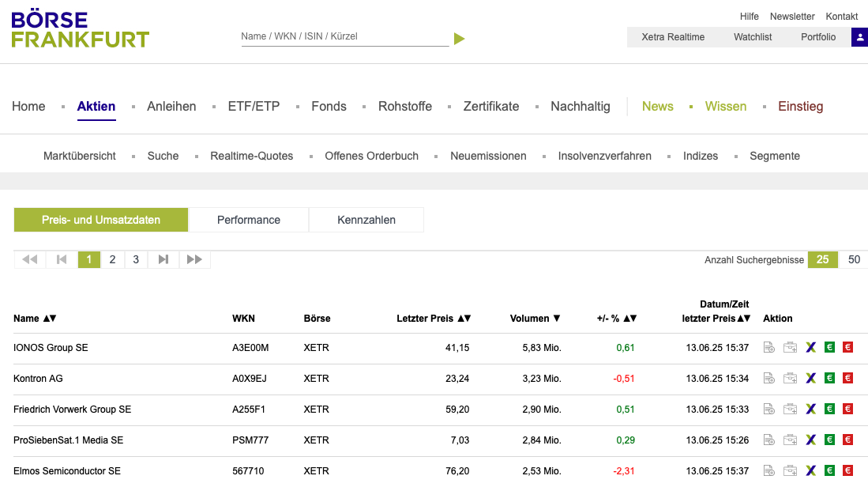Click bar-and-left-arrow pagination button

62,259
